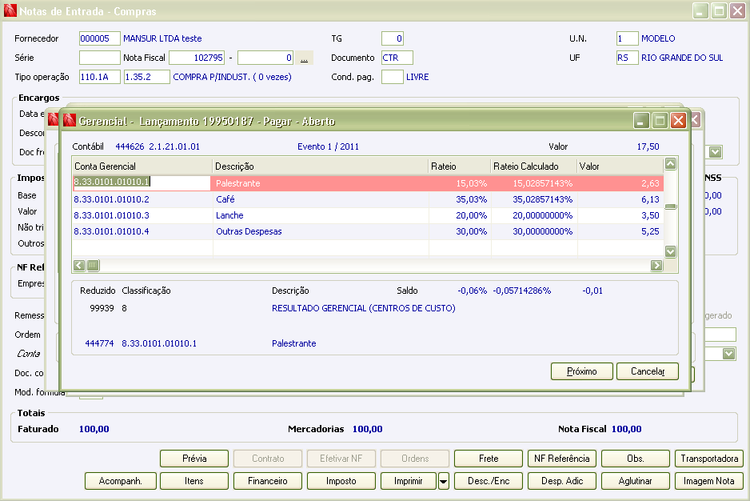Select the Outras Despesas row

367,232
